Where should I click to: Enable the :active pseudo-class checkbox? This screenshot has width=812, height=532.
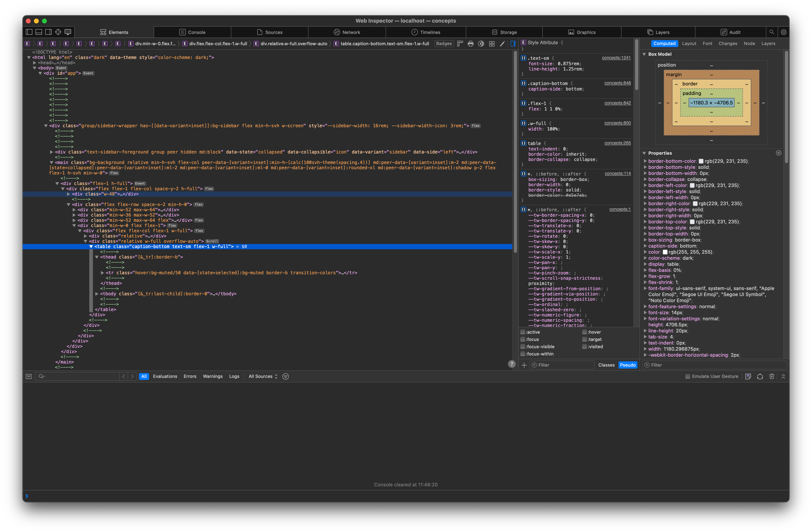522,332
